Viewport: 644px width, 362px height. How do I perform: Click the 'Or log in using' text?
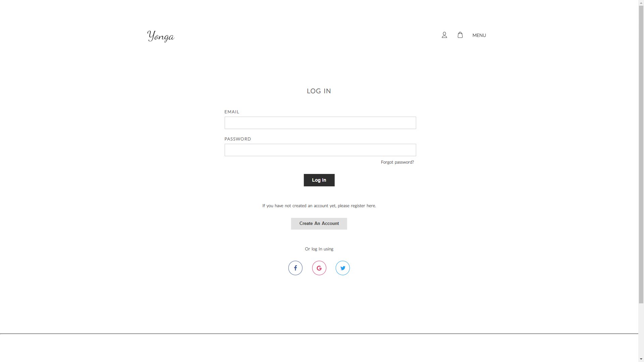[319, 249]
